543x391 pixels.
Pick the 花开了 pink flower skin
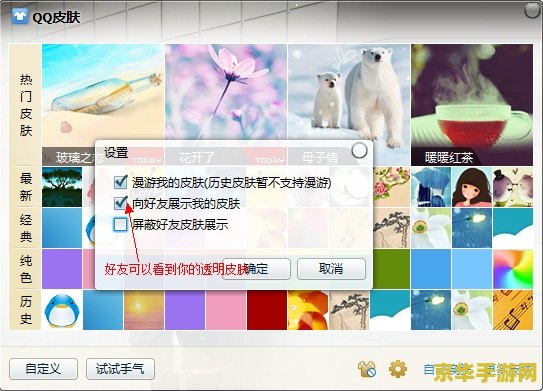coord(226,92)
